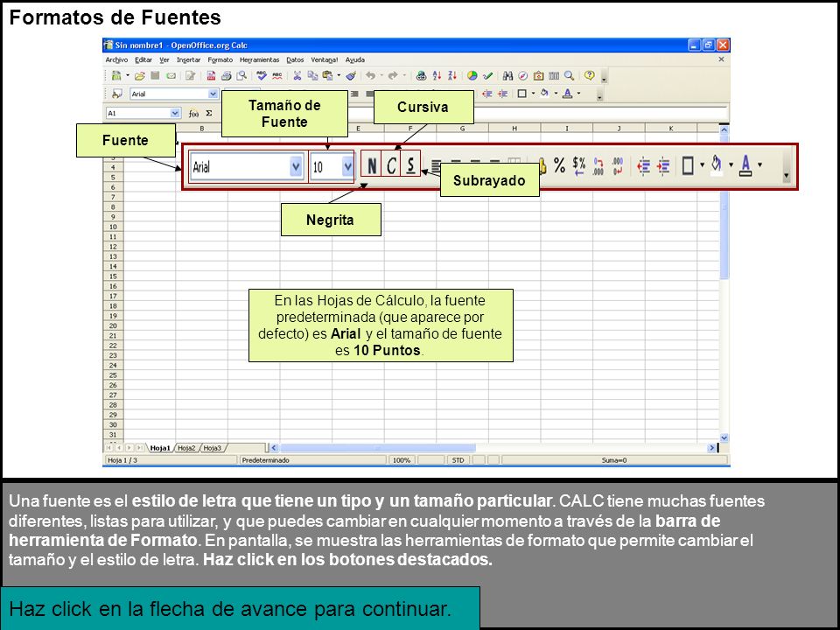Image resolution: width=840 pixels, height=630 pixels.
Task: Select column header F
Action: click(x=409, y=129)
